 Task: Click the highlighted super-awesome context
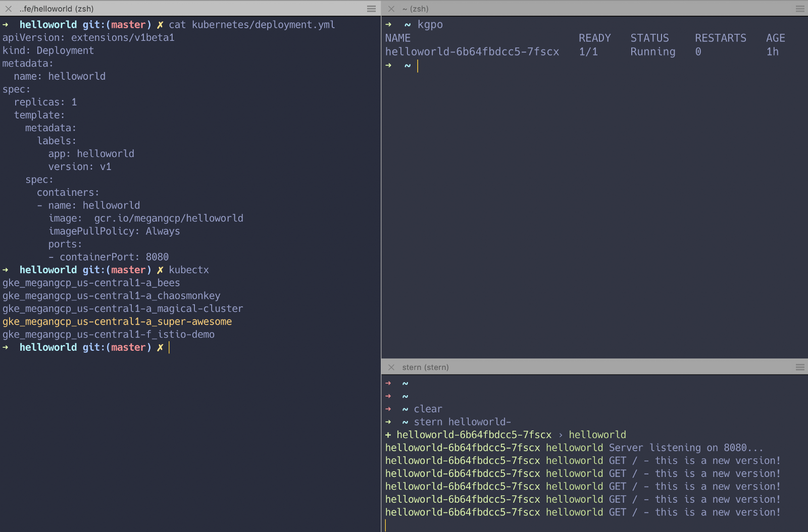(117, 322)
